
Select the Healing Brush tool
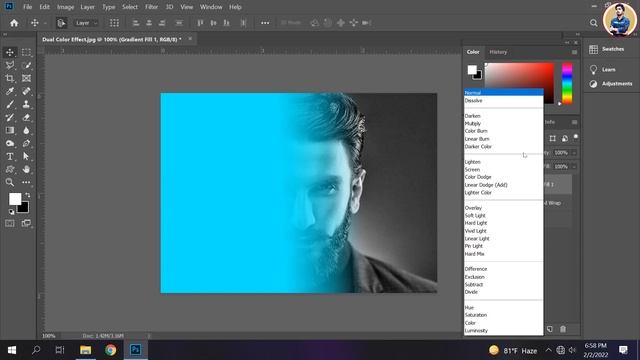[x=26, y=91]
